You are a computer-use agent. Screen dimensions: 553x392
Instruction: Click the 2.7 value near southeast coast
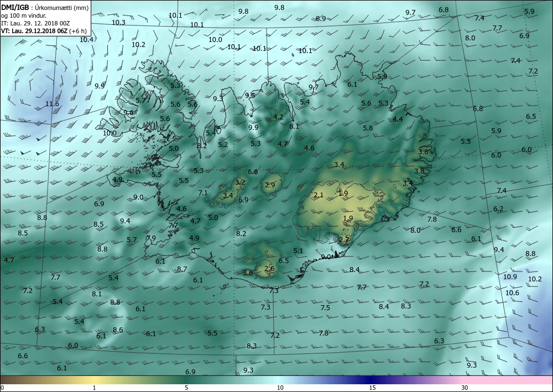click(344, 240)
